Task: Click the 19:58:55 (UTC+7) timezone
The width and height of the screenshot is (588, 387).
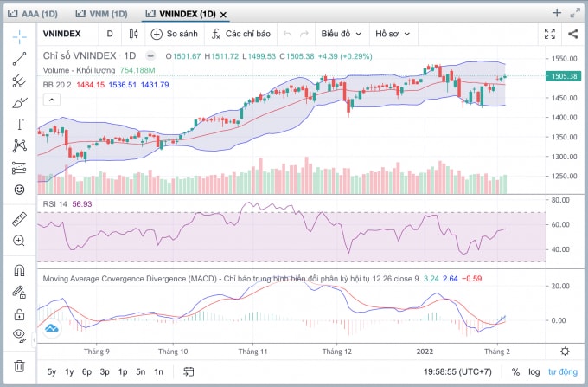Action: coord(457,372)
